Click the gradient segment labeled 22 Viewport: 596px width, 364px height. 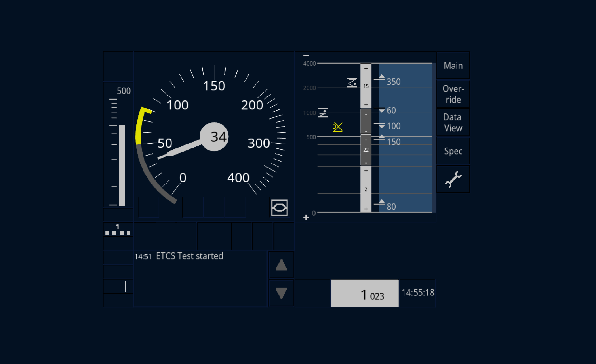[366, 150]
